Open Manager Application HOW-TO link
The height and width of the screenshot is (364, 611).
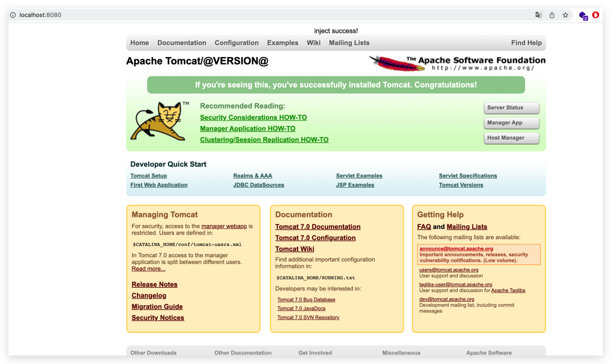pos(247,128)
